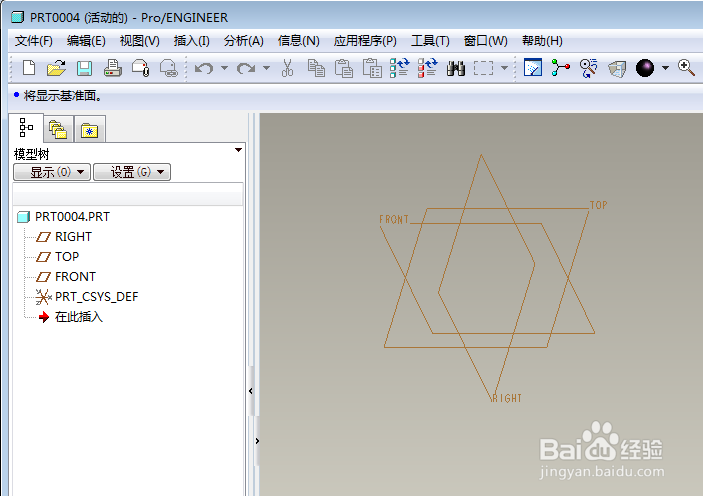Open the redo history dropdown arrow
The image size is (703, 496).
pyautogui.click(x=266, y=68)
